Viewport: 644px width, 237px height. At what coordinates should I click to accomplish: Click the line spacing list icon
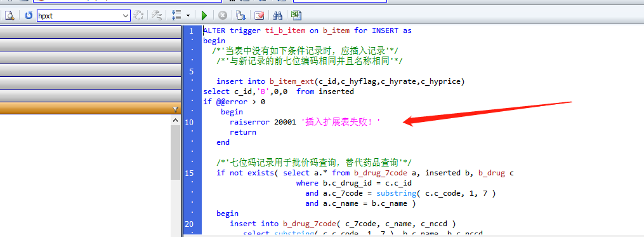pos(176,16)
